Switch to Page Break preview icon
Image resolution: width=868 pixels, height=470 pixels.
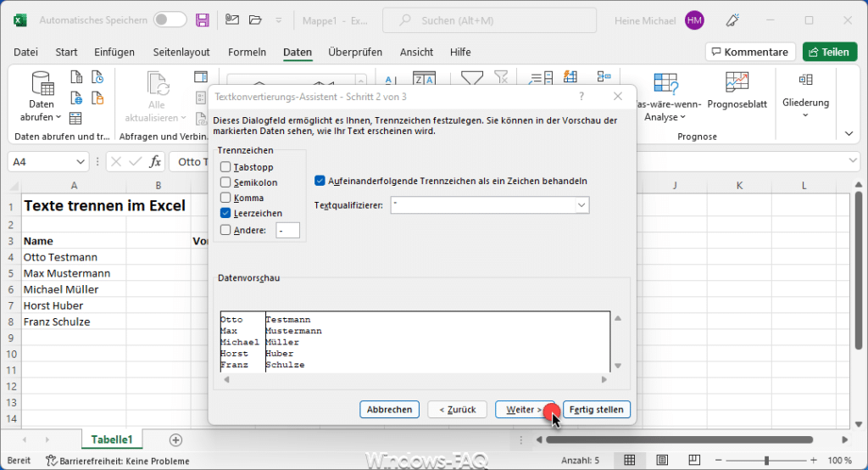coord(693,460)
